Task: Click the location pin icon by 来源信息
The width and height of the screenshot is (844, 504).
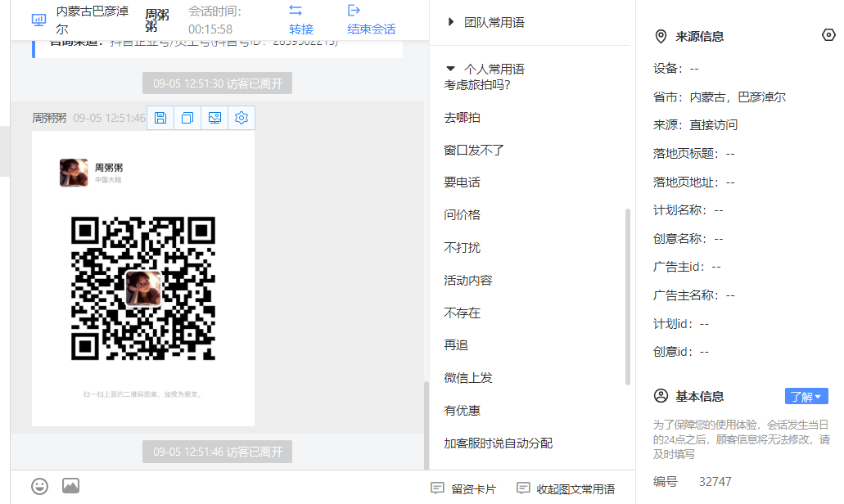Action: pos(661,37)
